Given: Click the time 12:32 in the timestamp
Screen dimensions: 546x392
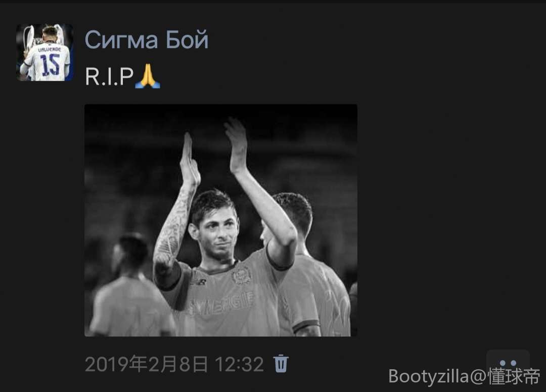Looking at the screenshot, I should point(239,364).
